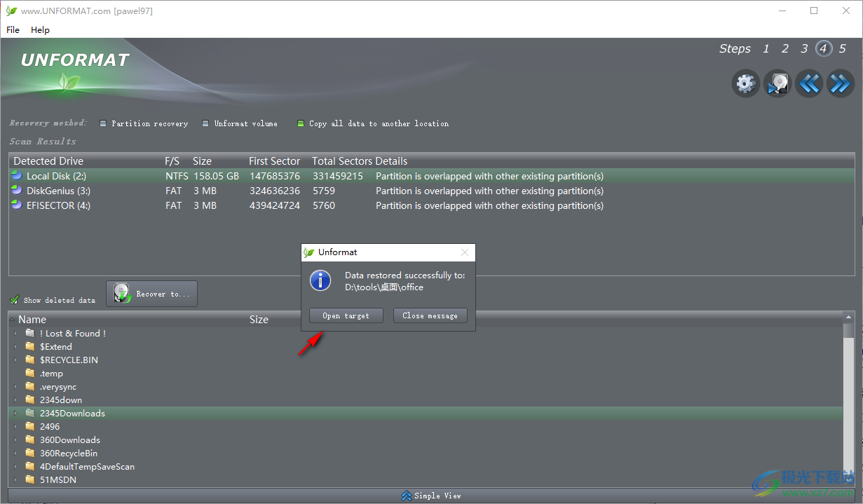Open the settings gear icon
Image resolution: width=863 pixels, height=504 pixels.
point(745,83)
